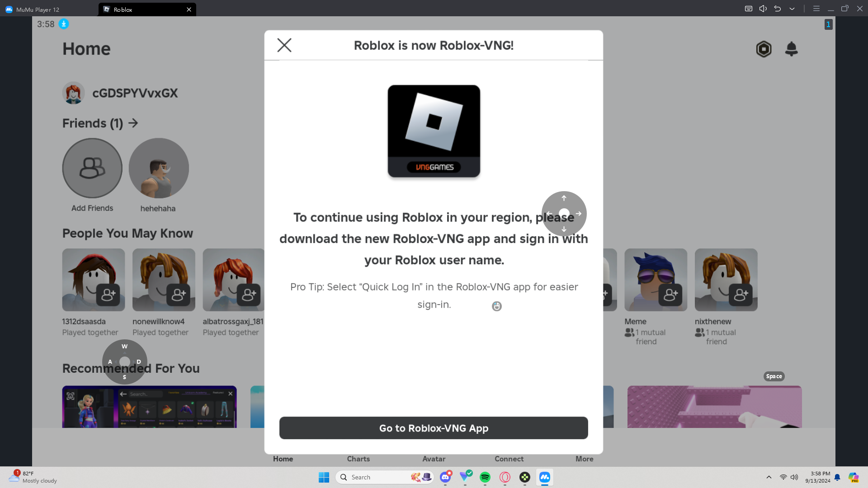Close the Roblox-VNG dialog
This screenshot has height=488, width=868.
[284, 45]
